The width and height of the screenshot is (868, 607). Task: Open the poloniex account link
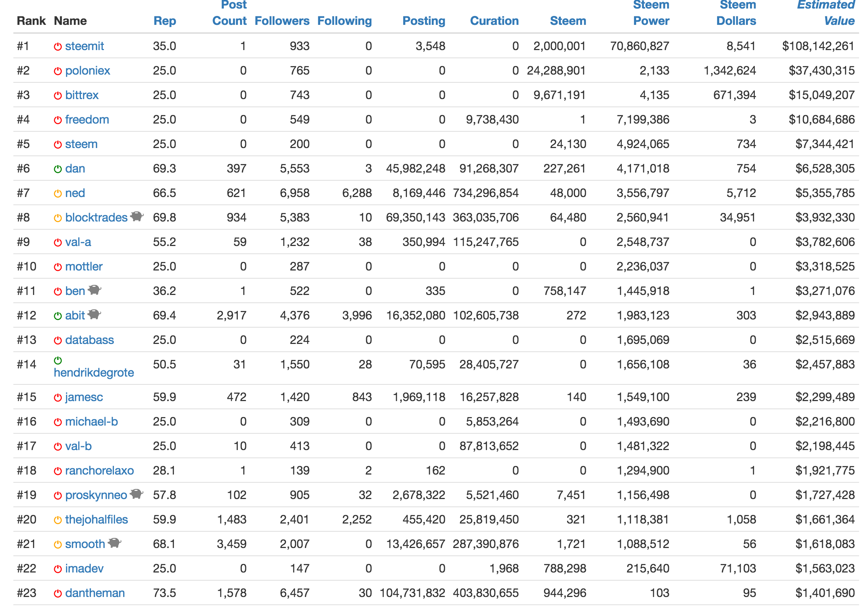(88, 71)
